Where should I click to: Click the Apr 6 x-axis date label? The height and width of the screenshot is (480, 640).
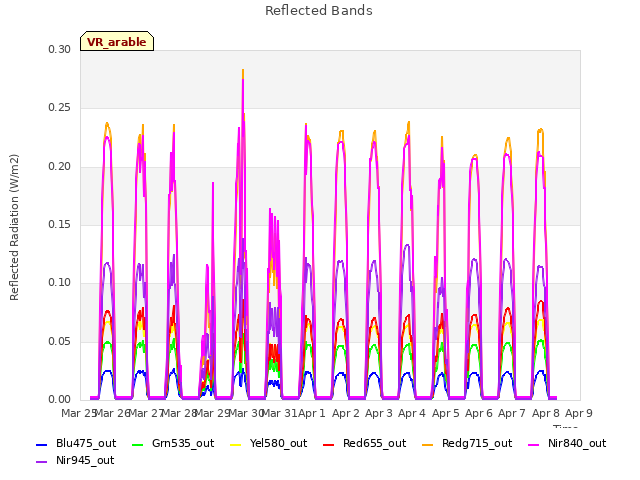[479, 413]
